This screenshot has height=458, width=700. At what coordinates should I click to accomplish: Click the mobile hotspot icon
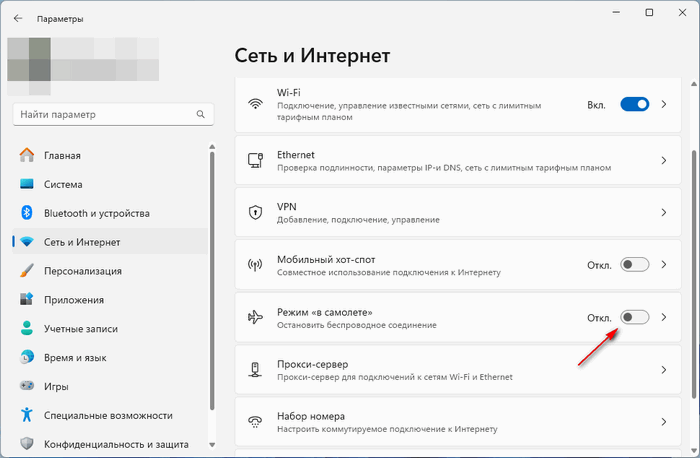tap(255, 265)
